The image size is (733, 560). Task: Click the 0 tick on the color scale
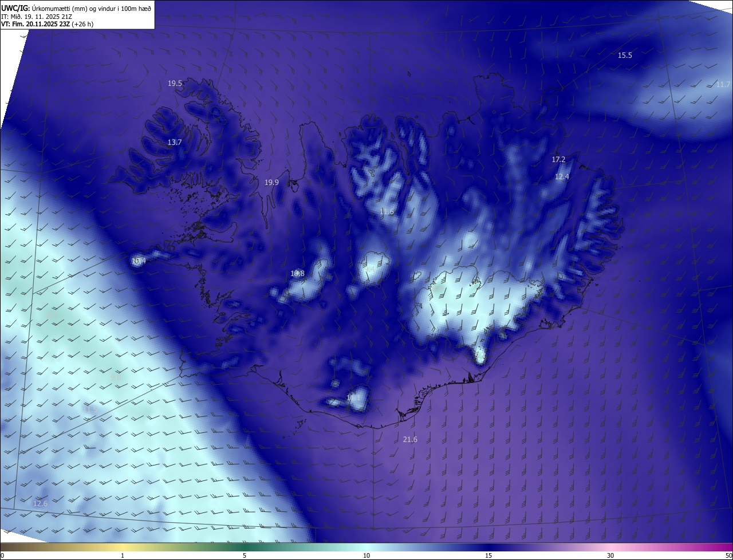tap(2, 556)
